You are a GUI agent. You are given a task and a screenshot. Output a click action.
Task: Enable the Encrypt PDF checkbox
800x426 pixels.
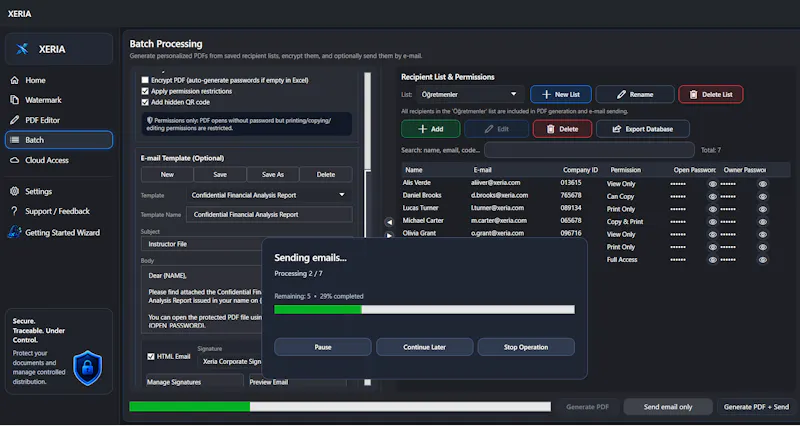[145, 80]
